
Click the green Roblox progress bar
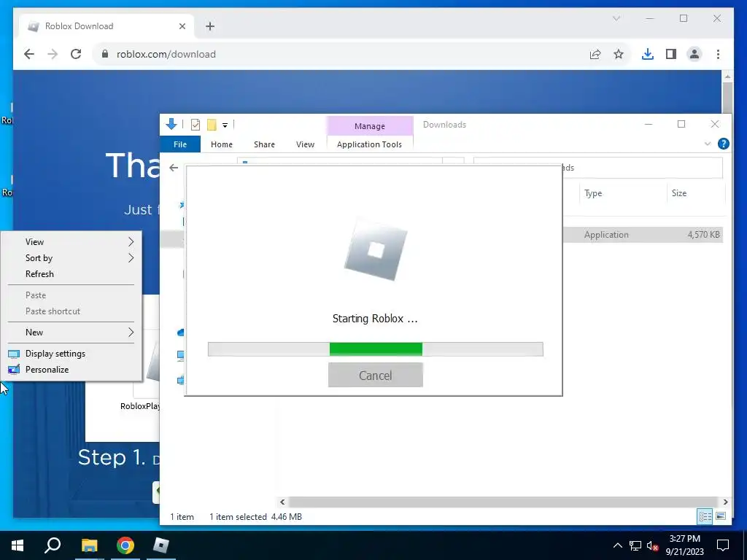pos(376,349)
